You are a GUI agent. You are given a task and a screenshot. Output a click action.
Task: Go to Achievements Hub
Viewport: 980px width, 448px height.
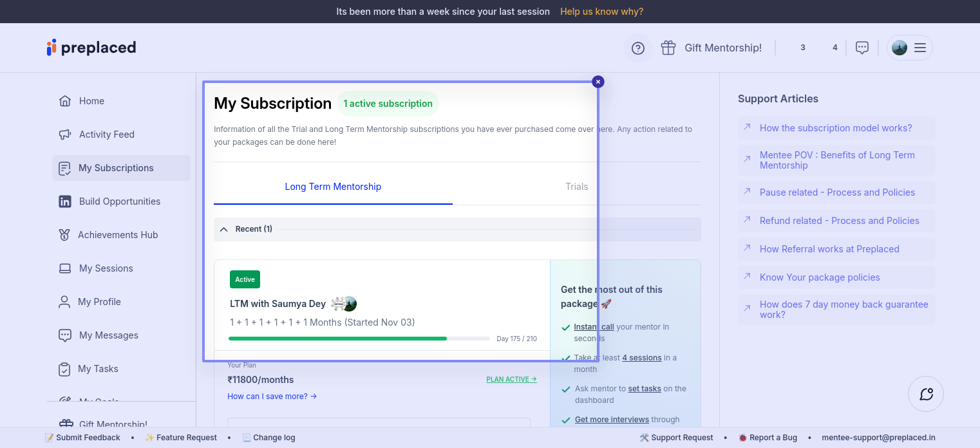117,235
